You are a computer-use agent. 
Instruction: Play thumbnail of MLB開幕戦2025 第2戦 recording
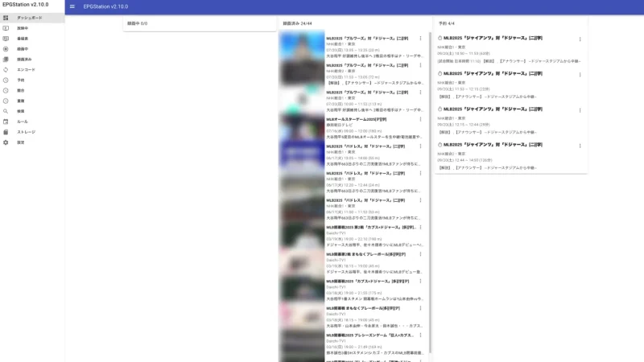(302, 235)
